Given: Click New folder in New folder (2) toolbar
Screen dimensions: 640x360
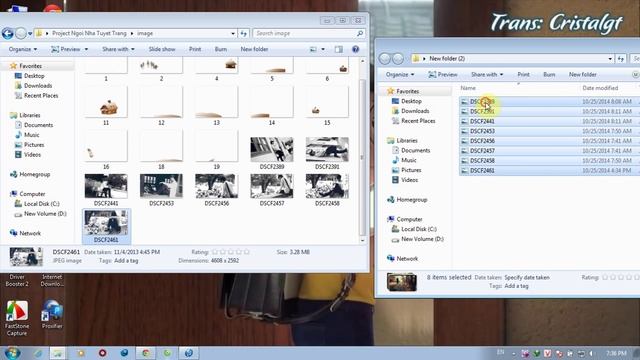Looking at the screenshot, I should 582,75.
